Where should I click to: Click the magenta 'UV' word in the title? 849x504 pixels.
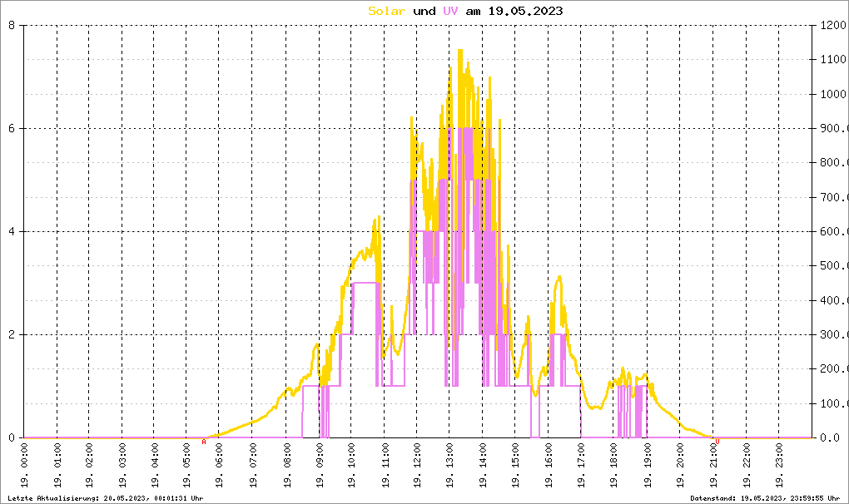pyautogui.click(x=450, y=11)
